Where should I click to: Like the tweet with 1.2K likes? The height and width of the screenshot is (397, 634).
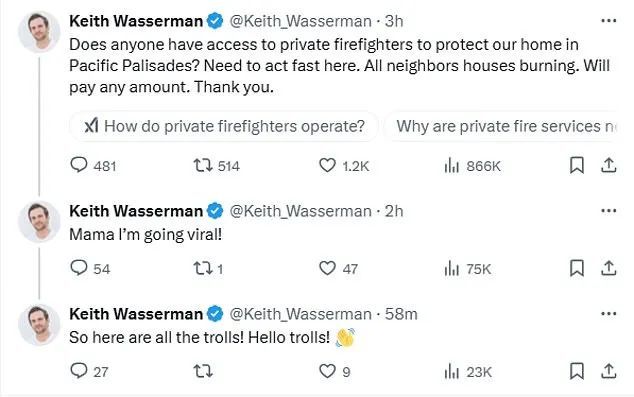tap(344, 166)
